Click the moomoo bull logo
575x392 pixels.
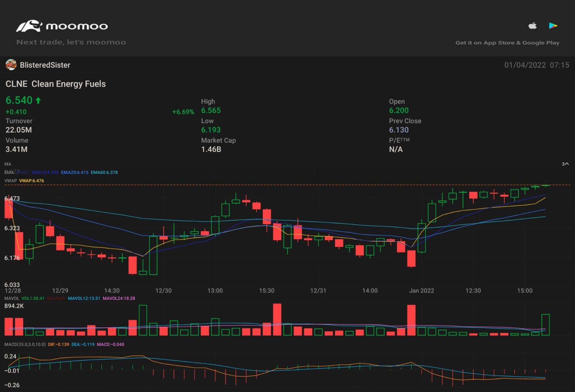(x=29, y=26)
